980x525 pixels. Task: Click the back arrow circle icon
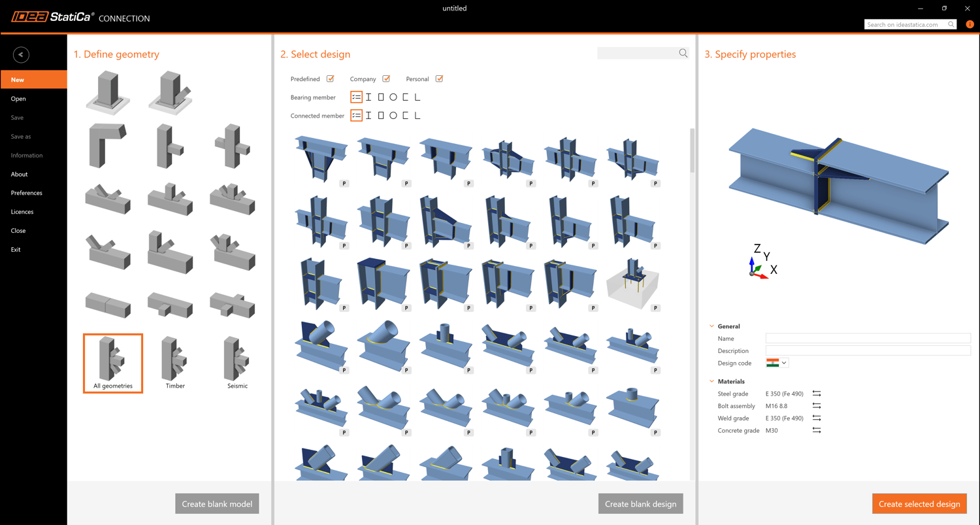21,55
